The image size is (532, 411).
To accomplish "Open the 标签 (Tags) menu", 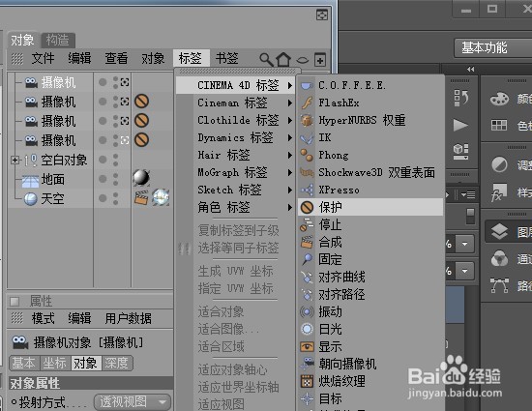I will click(x=191, y=58).
